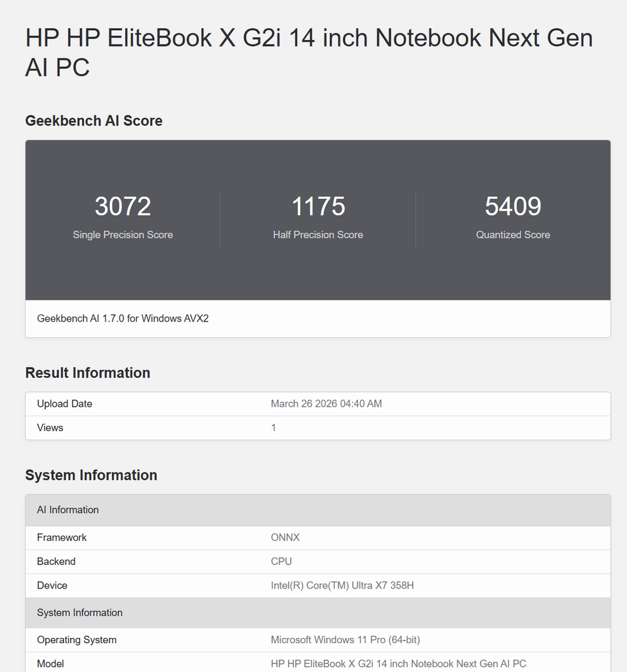Select the March 26 2026 upload date value
This screenshot has width=627, height=672.
[x=326, y=404]
